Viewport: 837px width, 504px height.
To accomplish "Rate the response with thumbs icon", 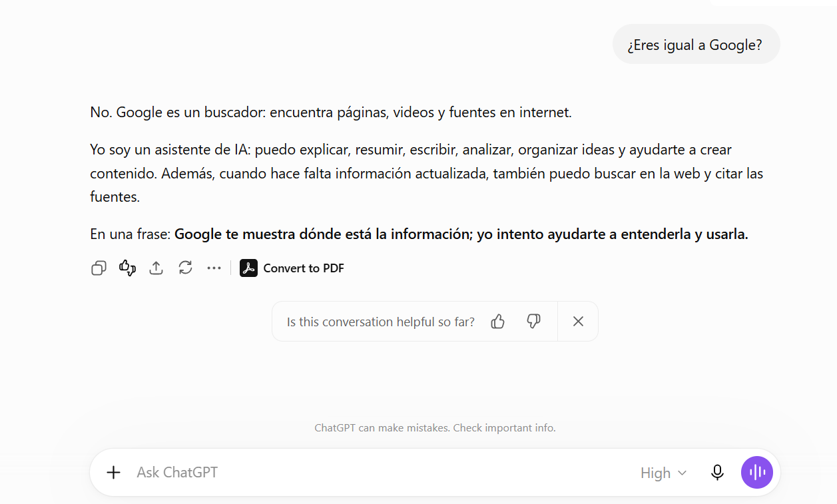I will [x=127, y=268].
